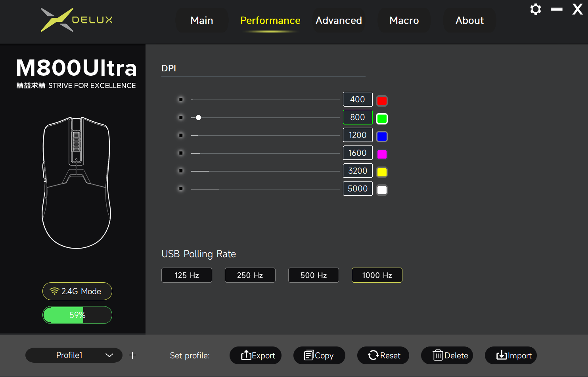Screen dimensions: 588x377
Task: Click the M800Ultra mouse outline image
Action: [76, 183]
